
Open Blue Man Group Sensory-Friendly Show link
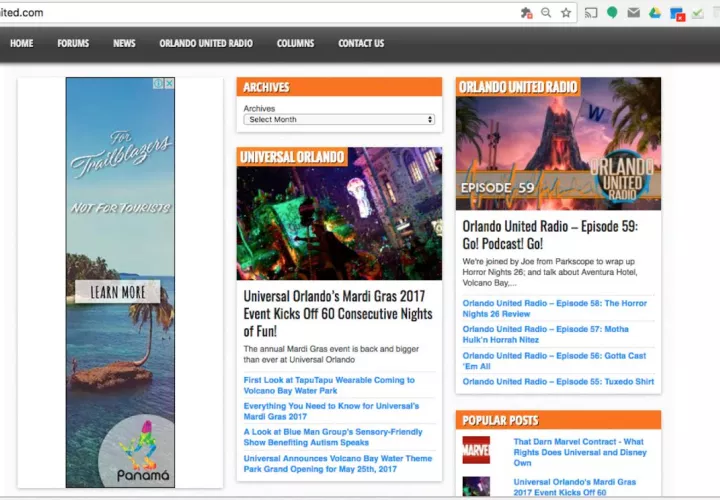[333, 437]
